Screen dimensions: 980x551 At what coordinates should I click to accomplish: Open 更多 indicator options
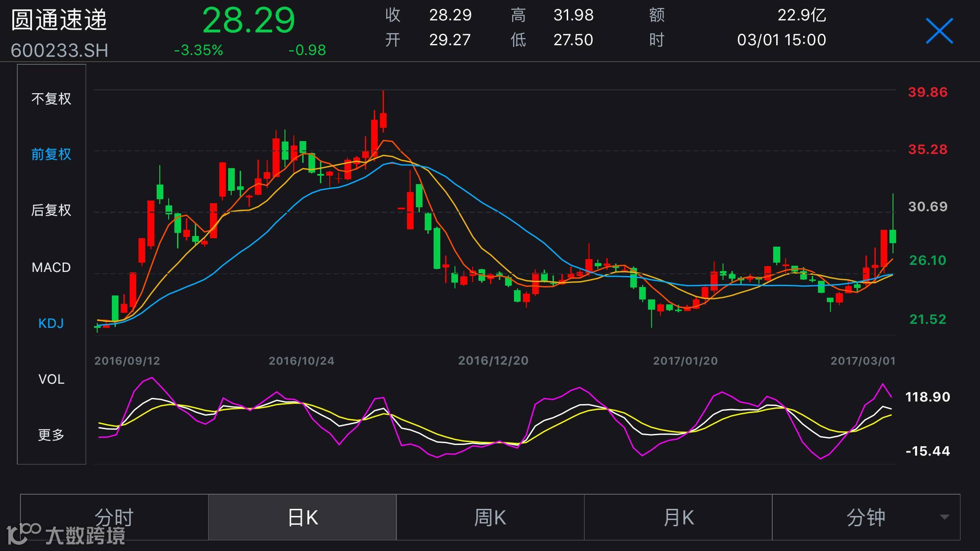51,435
